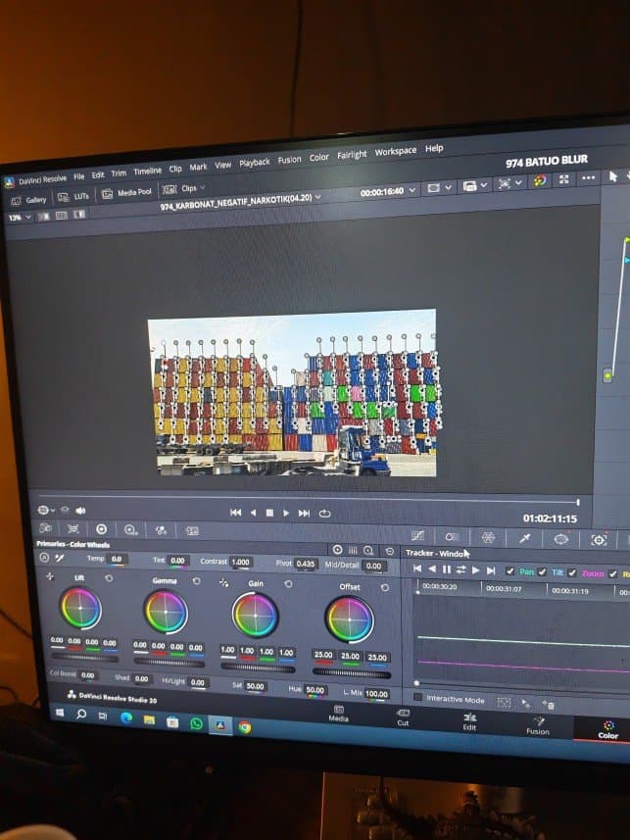Screen dimensions: 630x840
Task: Open the timeline name dropdown
Action: pos(317,197)
